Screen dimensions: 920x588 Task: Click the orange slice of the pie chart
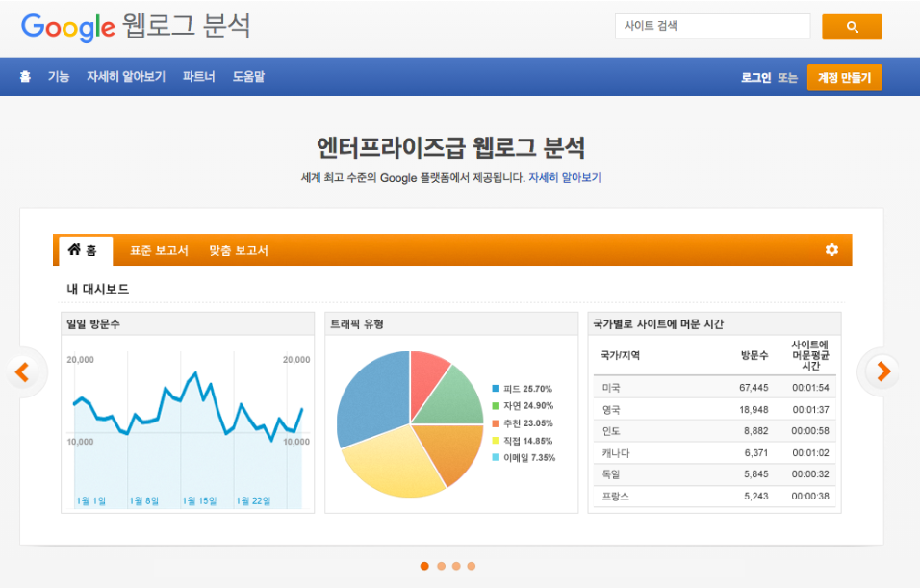pyautogui.click(x=451, y=448)
